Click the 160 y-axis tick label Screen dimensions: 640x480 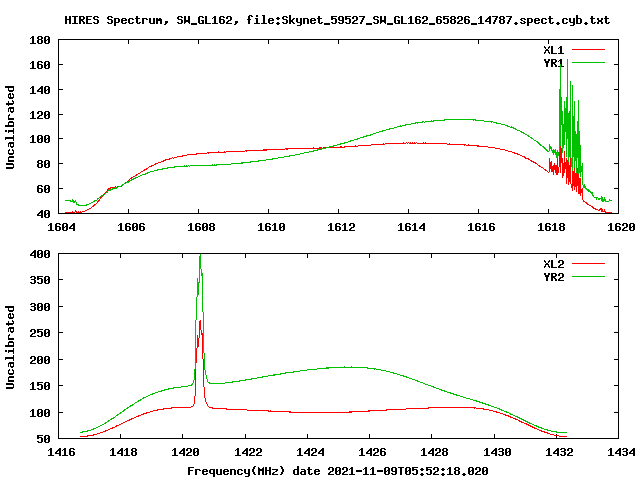(x=40, y=65)
